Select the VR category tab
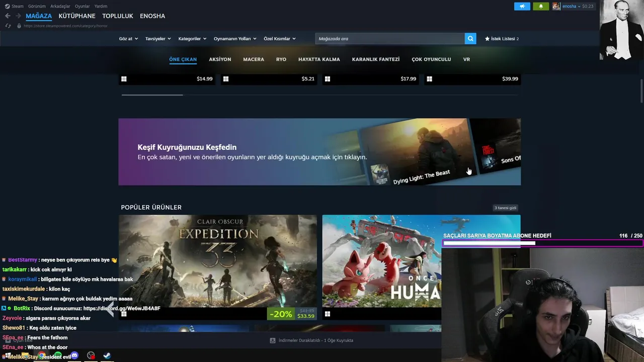The image size is (644, 362). (x=466, y=59)
